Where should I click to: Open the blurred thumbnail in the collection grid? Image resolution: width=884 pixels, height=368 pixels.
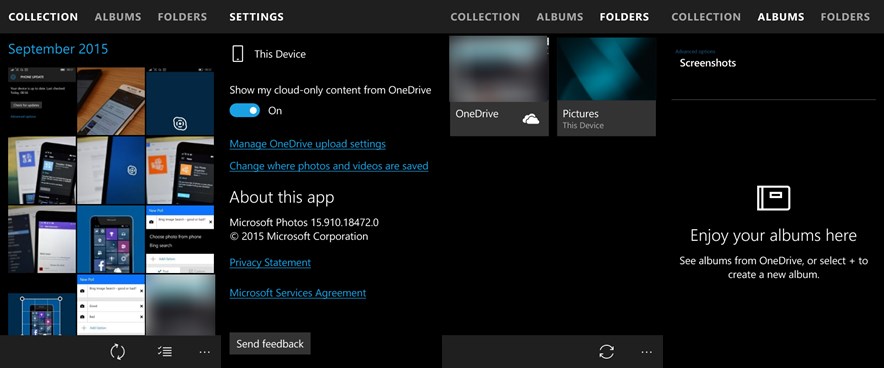point(180,305)
